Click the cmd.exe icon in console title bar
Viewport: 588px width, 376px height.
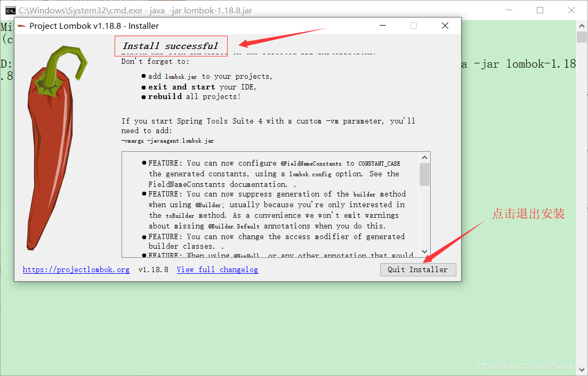tap(10, 10)
